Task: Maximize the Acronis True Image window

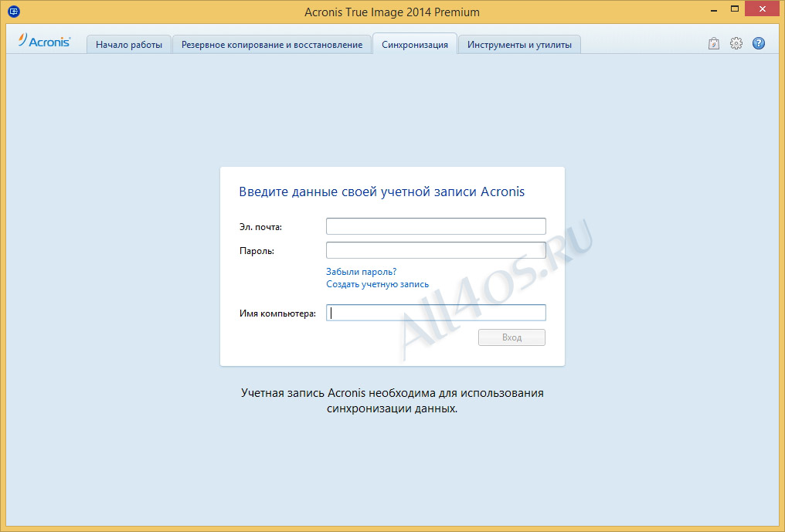Action: [x=735, y=9]
